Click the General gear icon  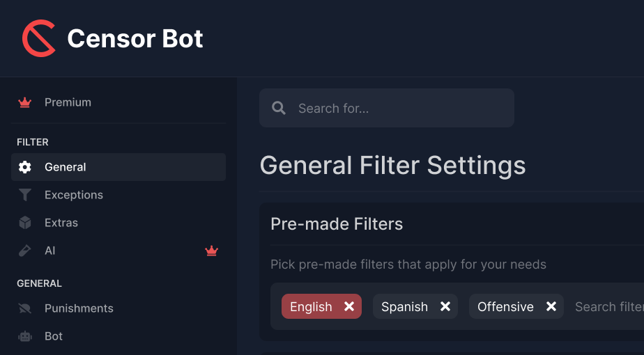point(25,167)
